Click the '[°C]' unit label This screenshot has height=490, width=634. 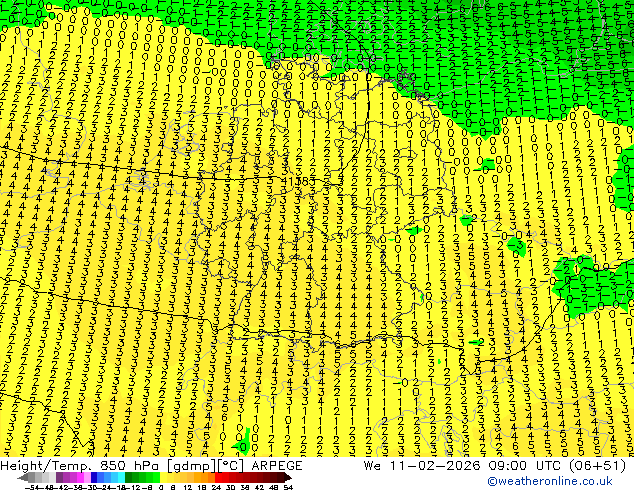pos(230,466)
